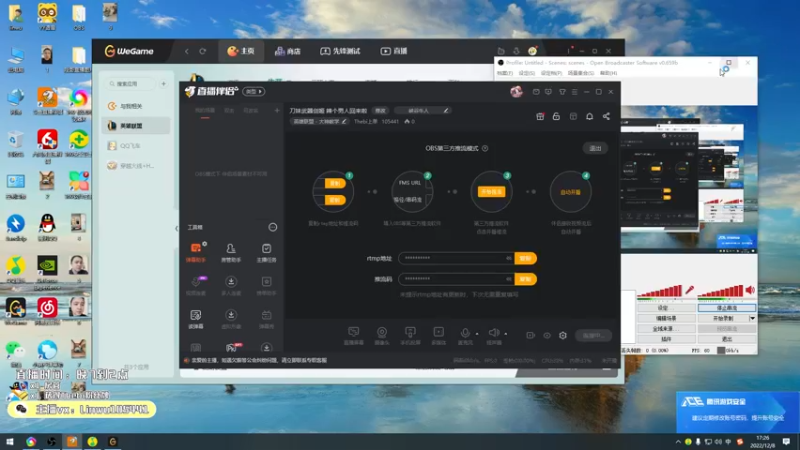
Task: Click 全域来源 in OBS window
Action: (666, 329)
